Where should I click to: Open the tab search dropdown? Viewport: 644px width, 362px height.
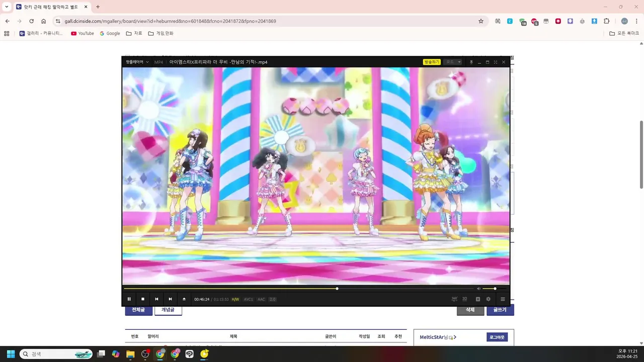tap(7, 7)
